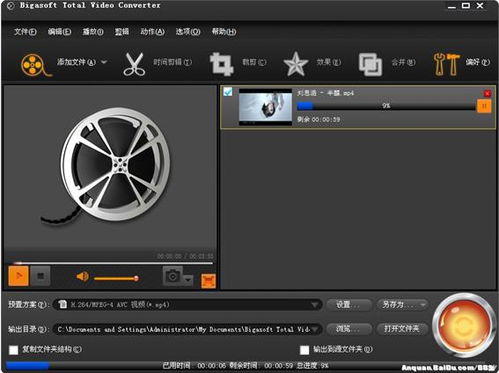Click the 浏览... button
Viewport: 499px width, 373px height.
tap(349, 329)
